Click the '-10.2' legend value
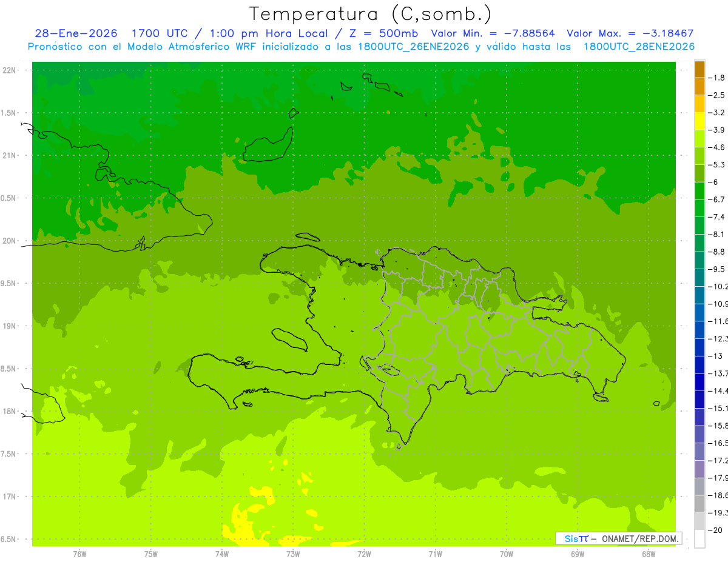Image resolution: width=728 pixels, height=562 pixels. 718,287
